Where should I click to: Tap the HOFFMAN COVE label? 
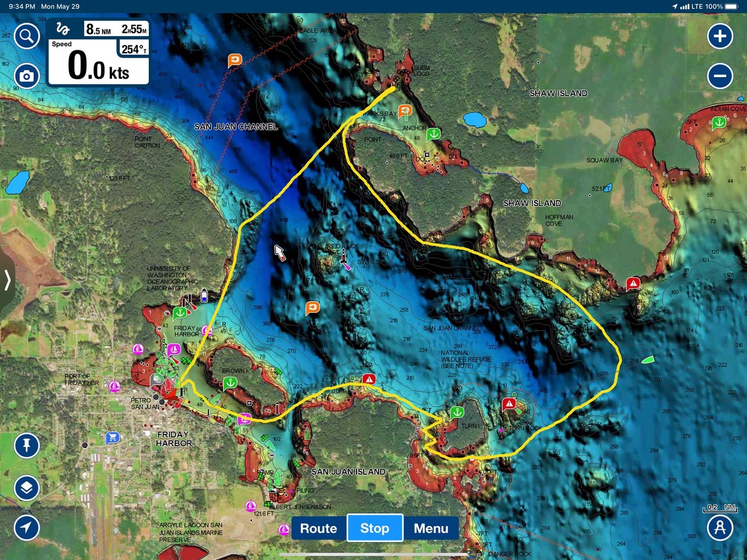coord(559,220)
